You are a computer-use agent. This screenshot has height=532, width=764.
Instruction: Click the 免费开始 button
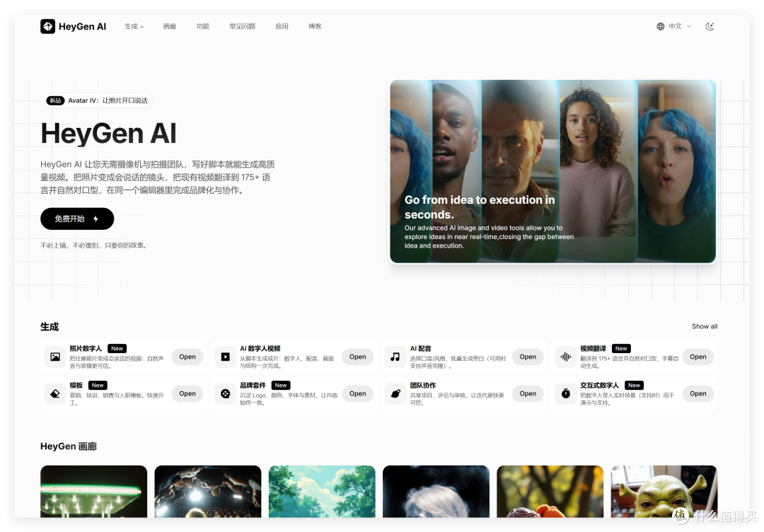77,219
